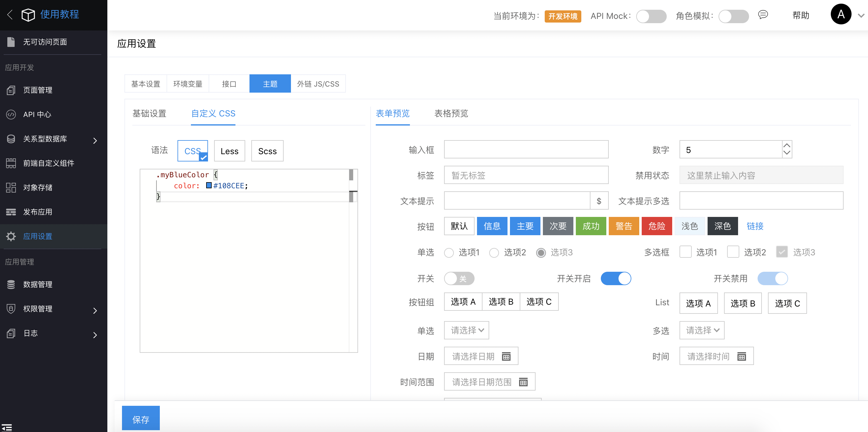
Task: Click the 对象存储 storage icon
Action: click(11, 187)
